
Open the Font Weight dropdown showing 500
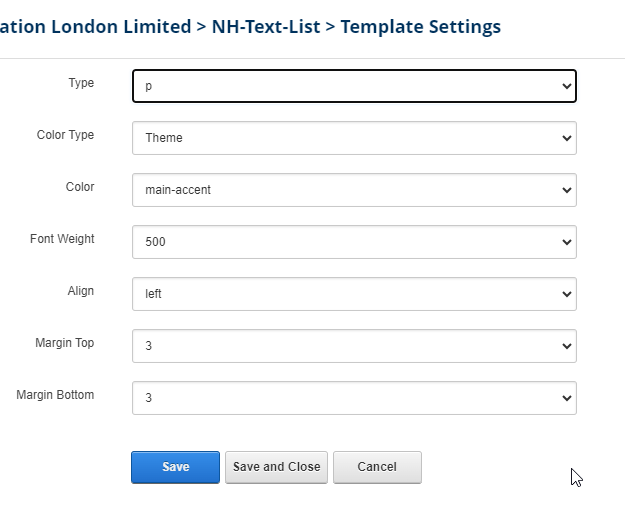pos(354,242)
